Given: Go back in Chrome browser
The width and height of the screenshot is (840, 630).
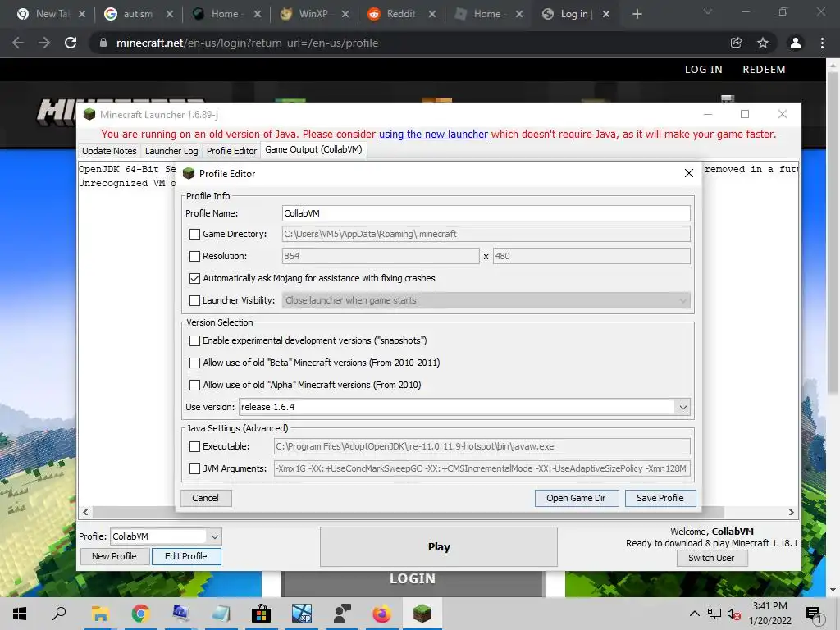Looking at the screenshot, I should click(18, 43).
